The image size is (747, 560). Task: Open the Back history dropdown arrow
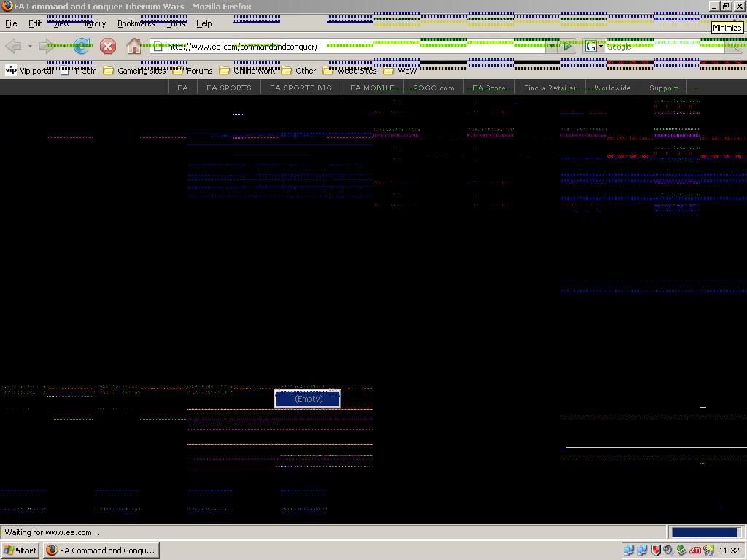(29, 46)
